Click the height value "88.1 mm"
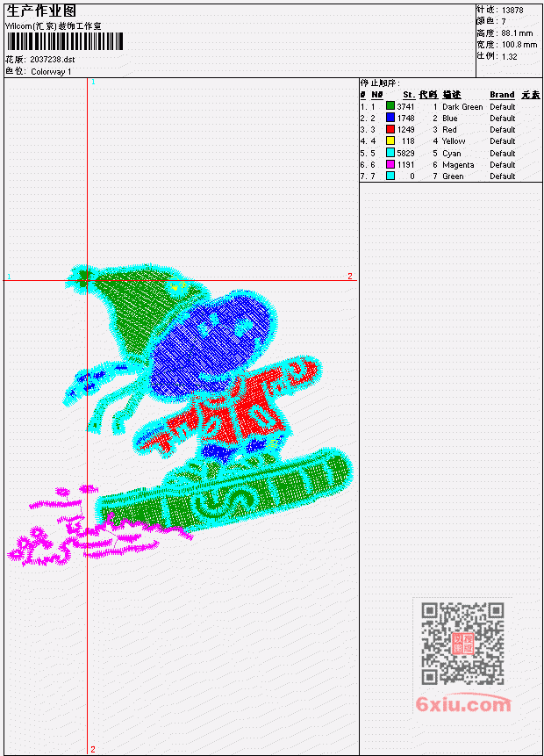 coord(517,33)
